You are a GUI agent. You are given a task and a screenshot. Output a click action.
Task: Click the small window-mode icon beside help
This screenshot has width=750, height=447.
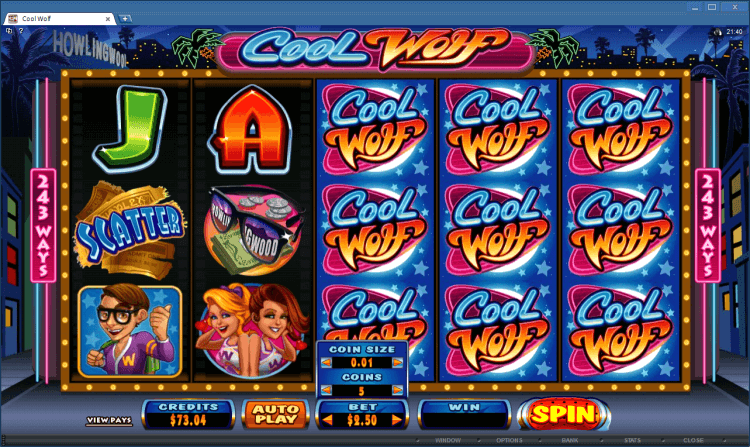[x=9, y=31]
